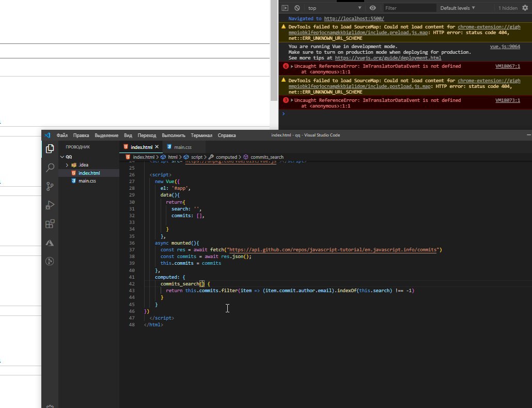Screen dimensions: 532x408
Task: Open DevTools console settings gear
Action: point(525,8)
